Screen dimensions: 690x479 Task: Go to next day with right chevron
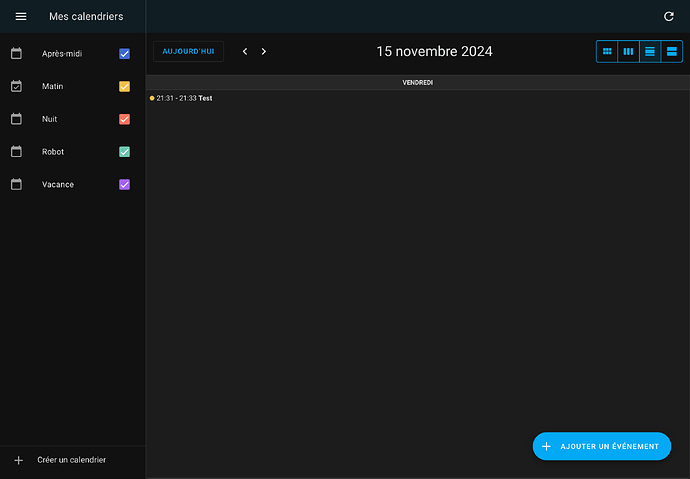tap(264, 51)
